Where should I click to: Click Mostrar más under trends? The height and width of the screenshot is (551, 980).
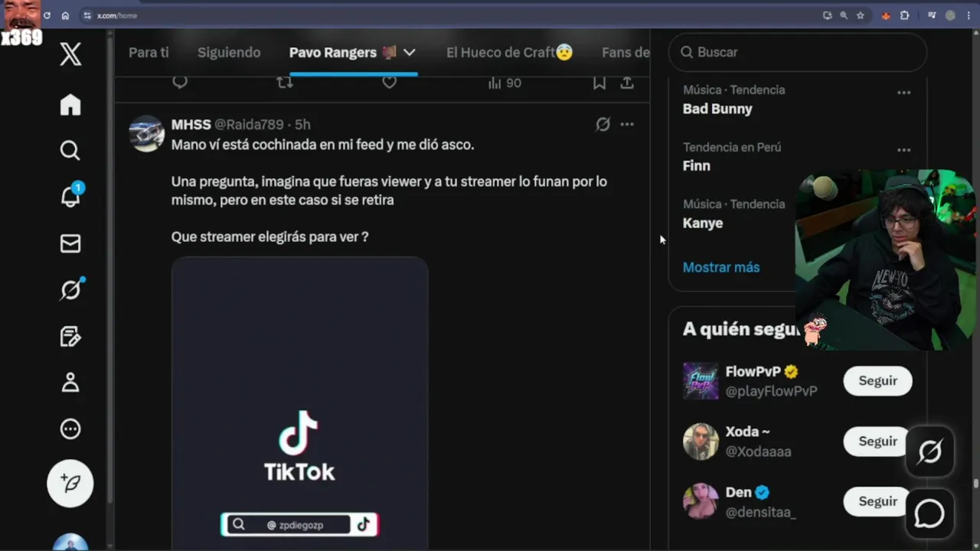(721, 267)
